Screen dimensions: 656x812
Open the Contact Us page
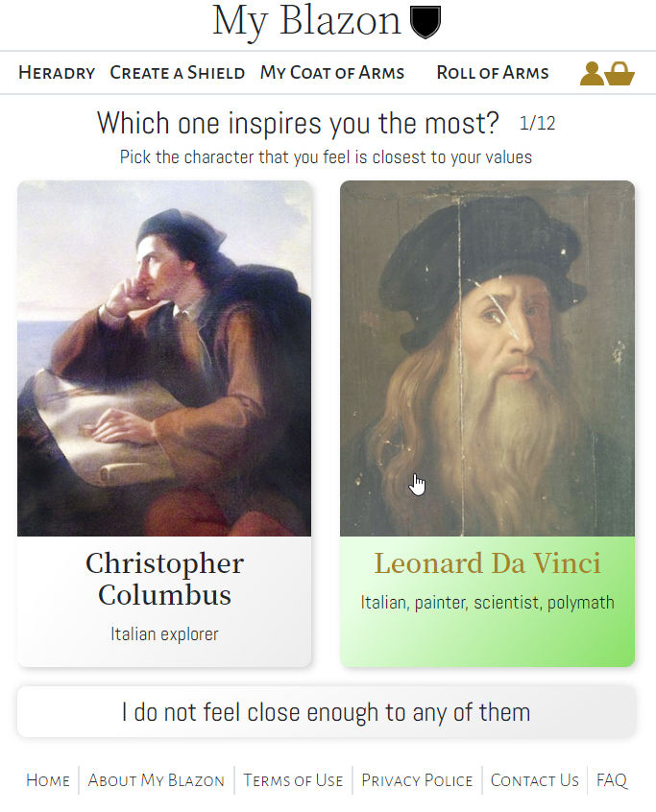tap(534, 780)
